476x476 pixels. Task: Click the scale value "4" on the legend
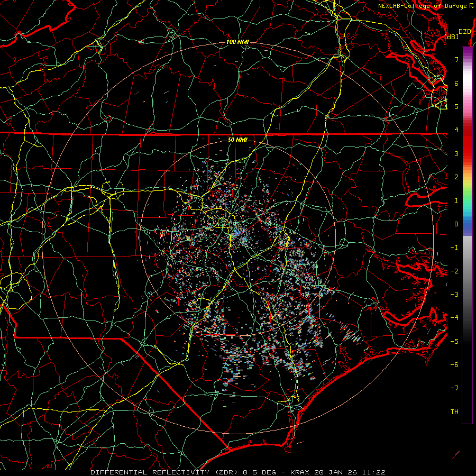point(456,130)
